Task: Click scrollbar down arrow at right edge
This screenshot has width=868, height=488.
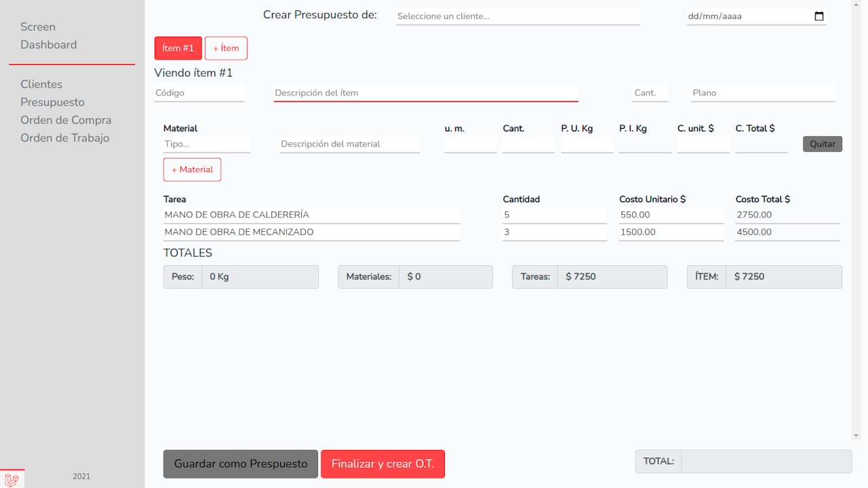Action: click(856, 436)
